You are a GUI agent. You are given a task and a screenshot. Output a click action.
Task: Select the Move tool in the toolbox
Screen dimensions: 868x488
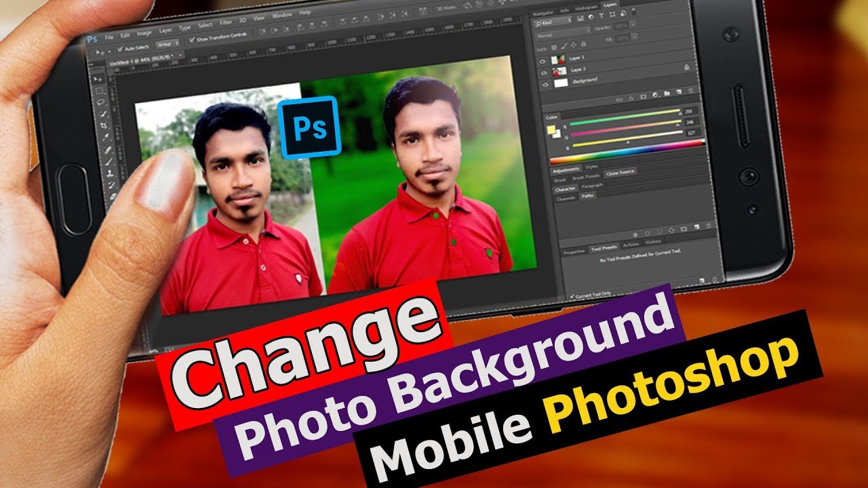[x=98, y=79]
